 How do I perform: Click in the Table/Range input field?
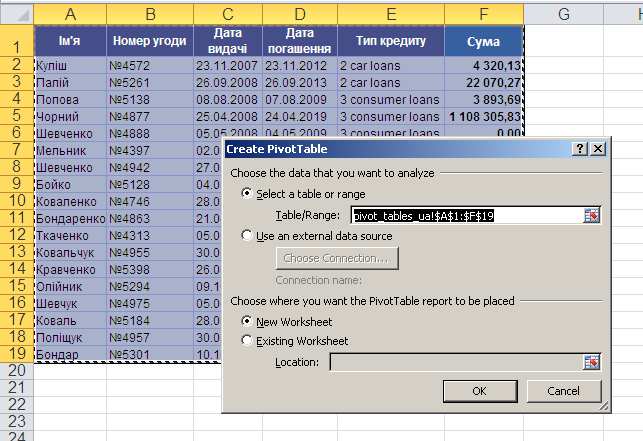point(465,214)
